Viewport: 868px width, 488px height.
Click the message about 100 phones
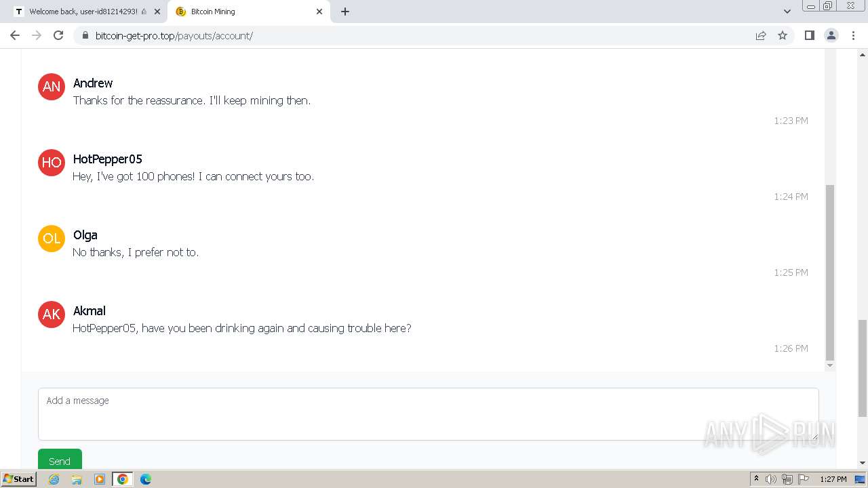tap(193, 176)
